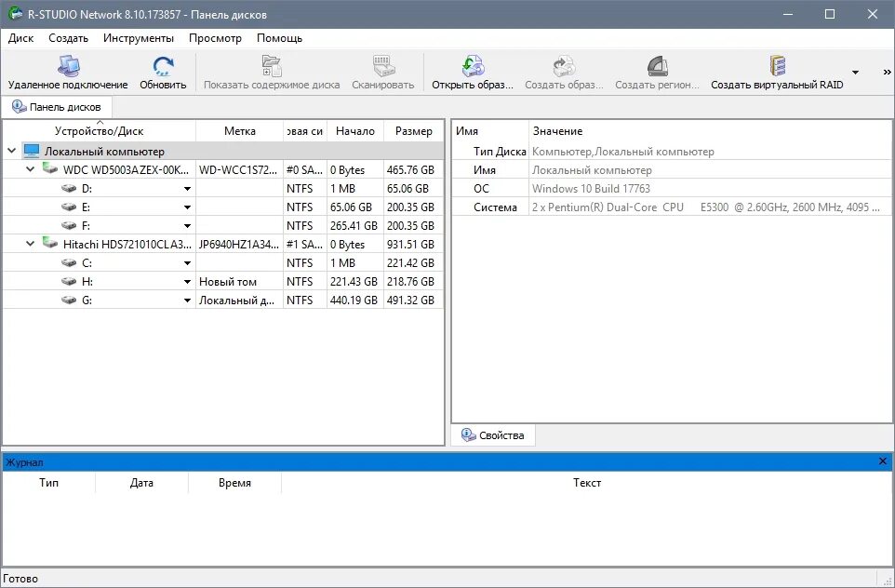The image size is (895, 588).
Task: Open the dropdown arrow on D: row
Action: (187, 189)
